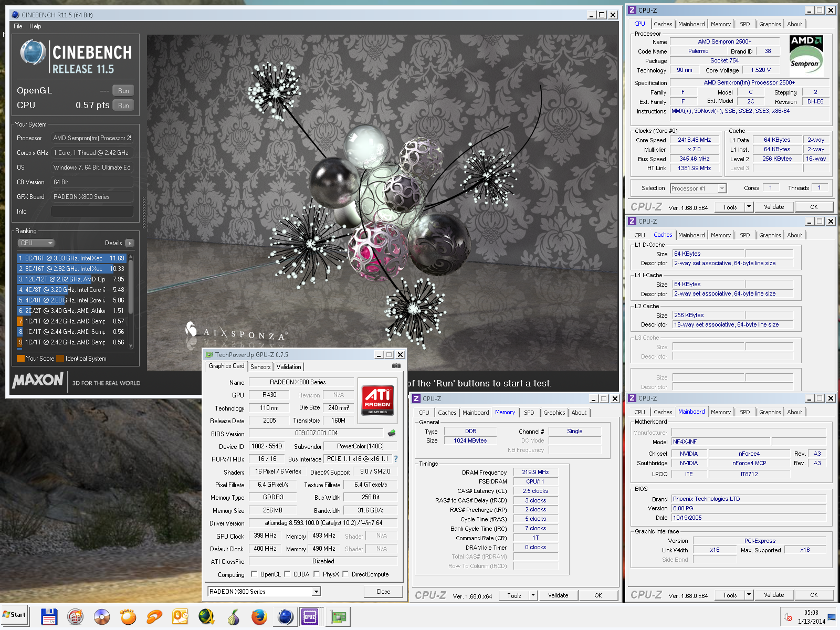Click the DRAM Frequency 219.9 MHz value
Screen dimensions: 840x630
(535, 472)
